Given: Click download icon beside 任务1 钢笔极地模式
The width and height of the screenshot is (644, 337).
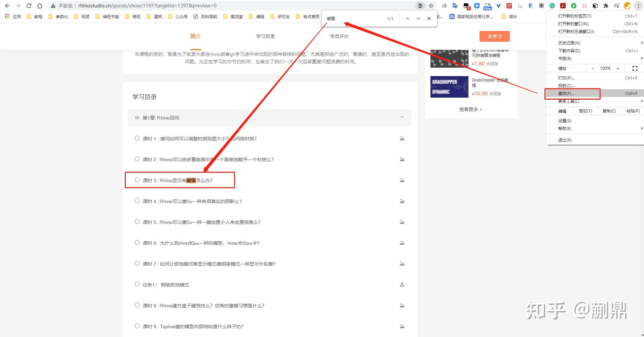Looking at the screenshot, I should pyautogui.click(x=402, y=284).
